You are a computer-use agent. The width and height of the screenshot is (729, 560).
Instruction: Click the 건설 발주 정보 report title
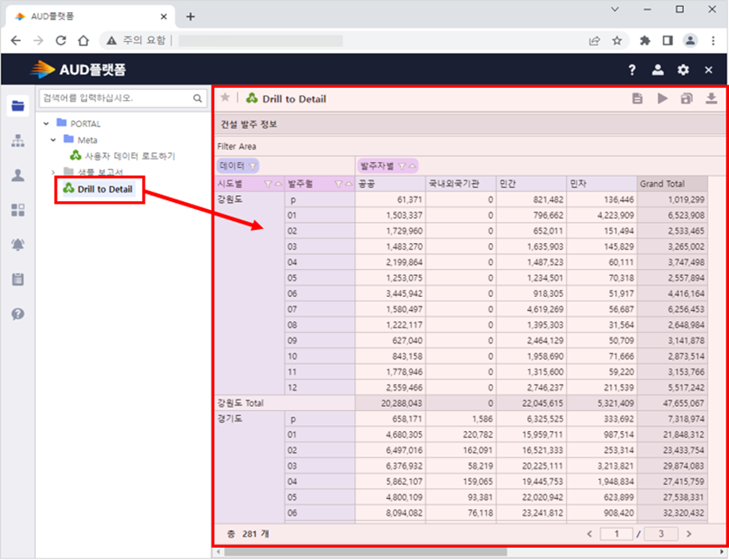249,124
